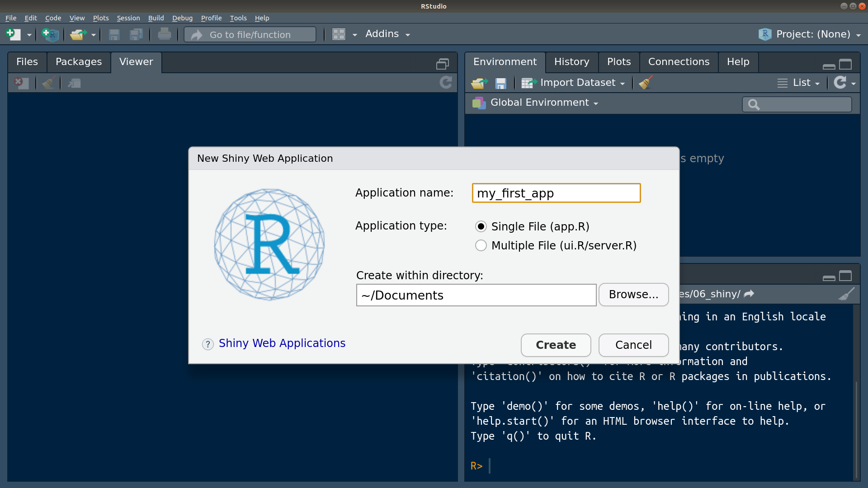Click the Clear Environment broom icon
Viewport: 868px width, 488px height.
[646, 83]
